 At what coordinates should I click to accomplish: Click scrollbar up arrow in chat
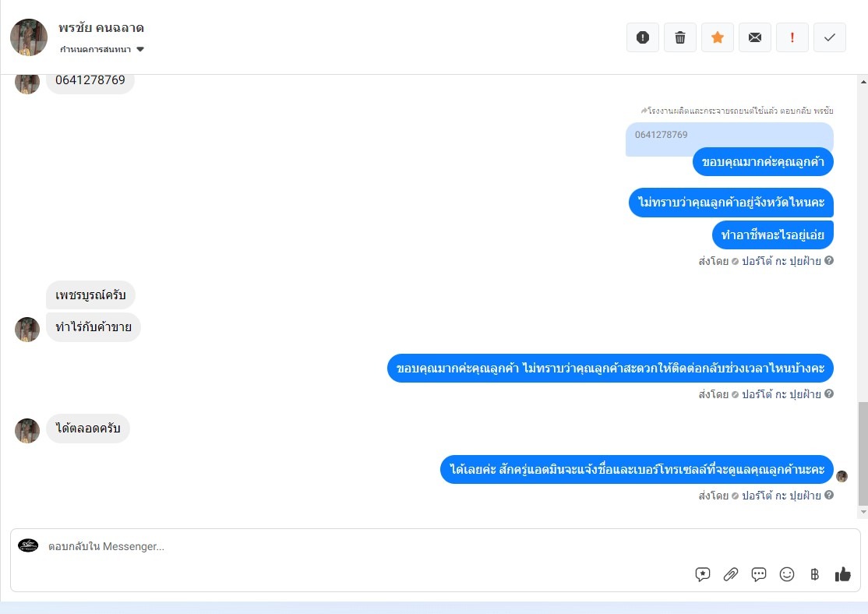tap(863, 82)
